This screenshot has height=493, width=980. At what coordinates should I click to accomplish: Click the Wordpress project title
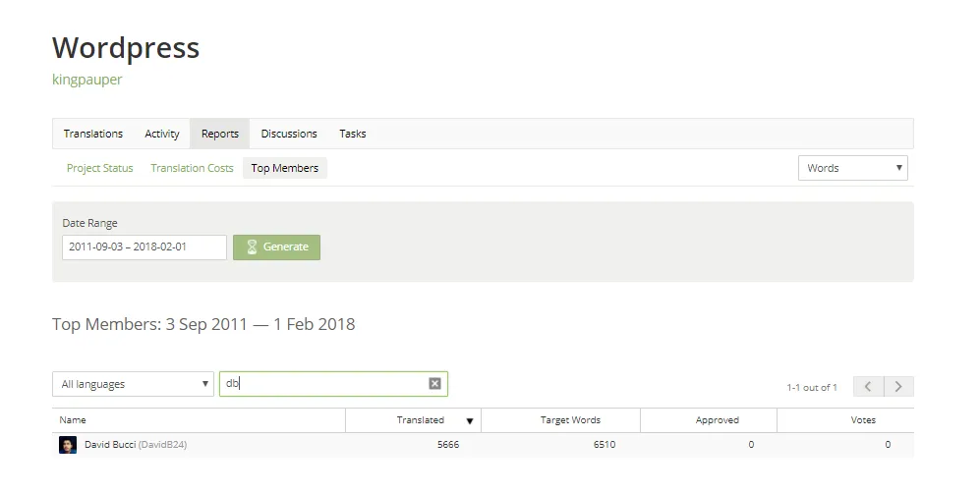pyautogui.click(x=126, y=48)
